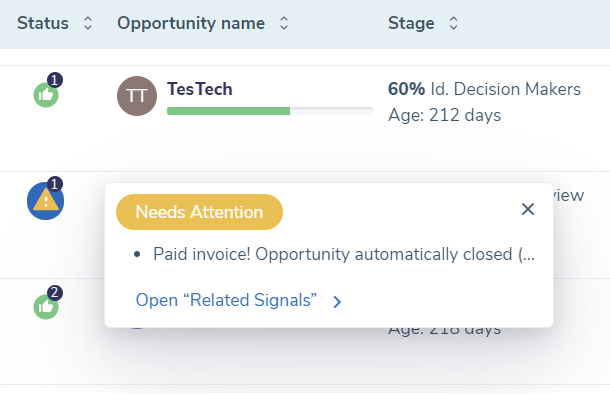The height and width of the screenshot is (394, 610).
Task: Open "Related Signals" link
Action: point(226,300)
